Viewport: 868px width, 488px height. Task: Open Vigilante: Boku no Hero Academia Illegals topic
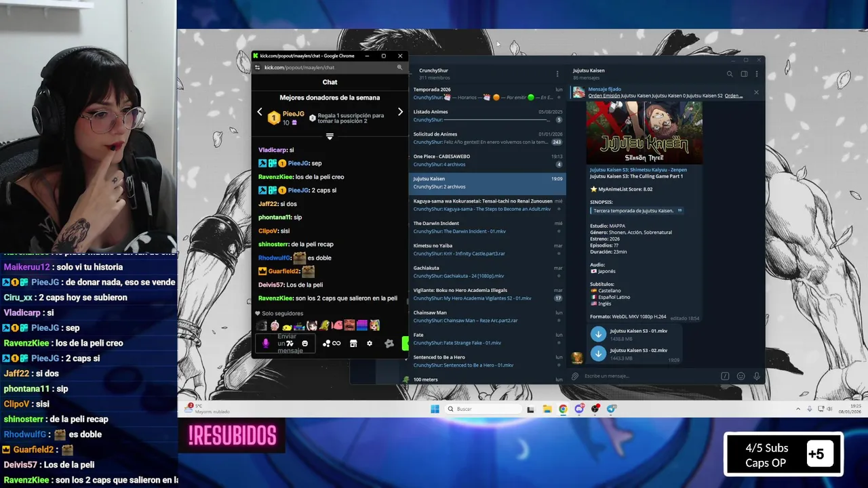tap(488, 294)
